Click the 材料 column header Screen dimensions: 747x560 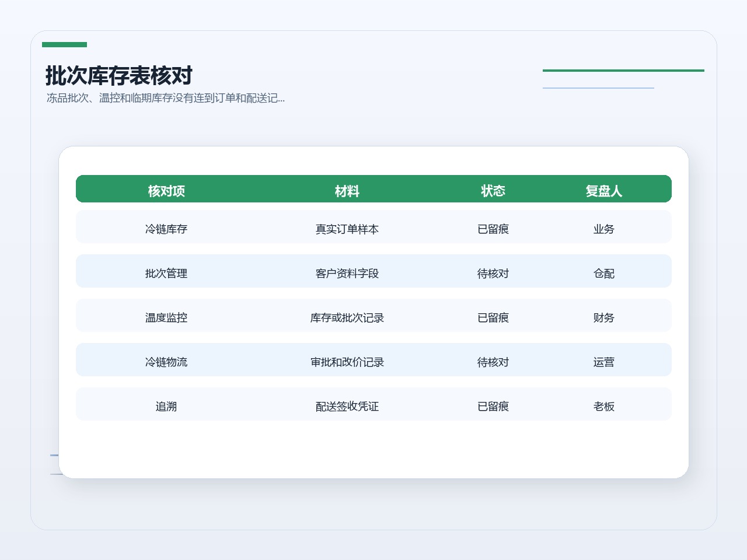tap(347, 191)
